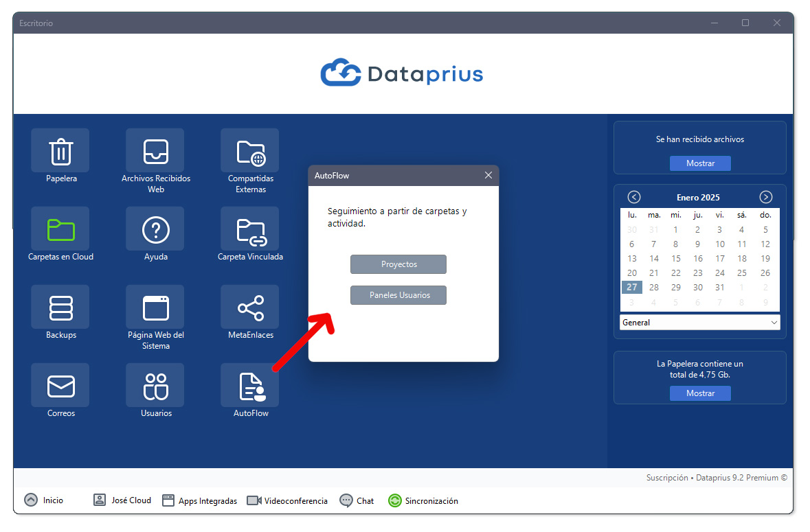Select January 8 in the calendar
This screenshot has height=532, width=810.
[x=675, y=244]
